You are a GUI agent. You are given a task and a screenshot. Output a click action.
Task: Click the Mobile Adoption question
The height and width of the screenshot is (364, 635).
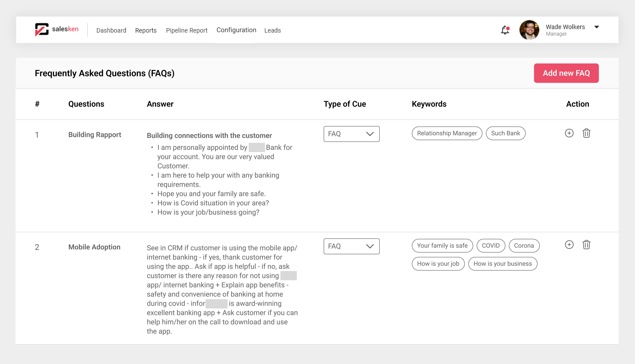(94, 247)
